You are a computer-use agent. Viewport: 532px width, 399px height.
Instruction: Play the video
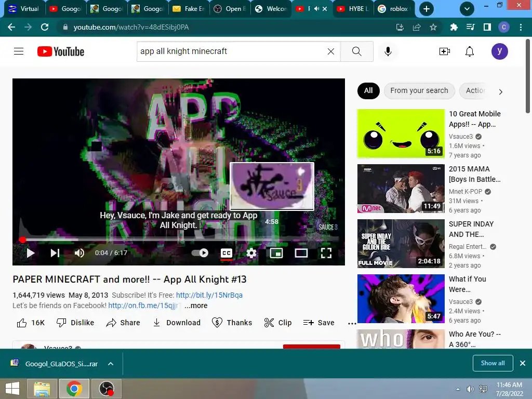coord(31,253)
